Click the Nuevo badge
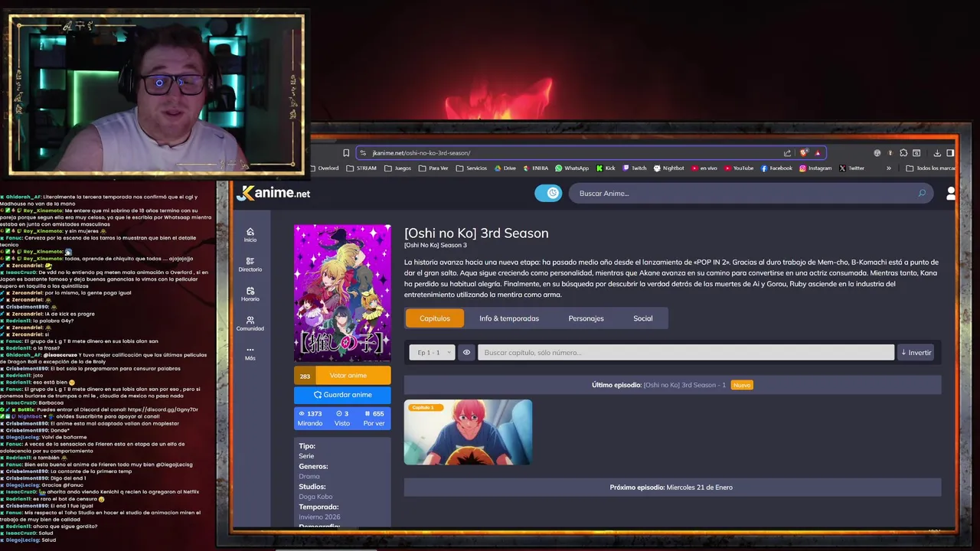The height and width of the screenshot is (551, 980). click(x=742, y=385)
